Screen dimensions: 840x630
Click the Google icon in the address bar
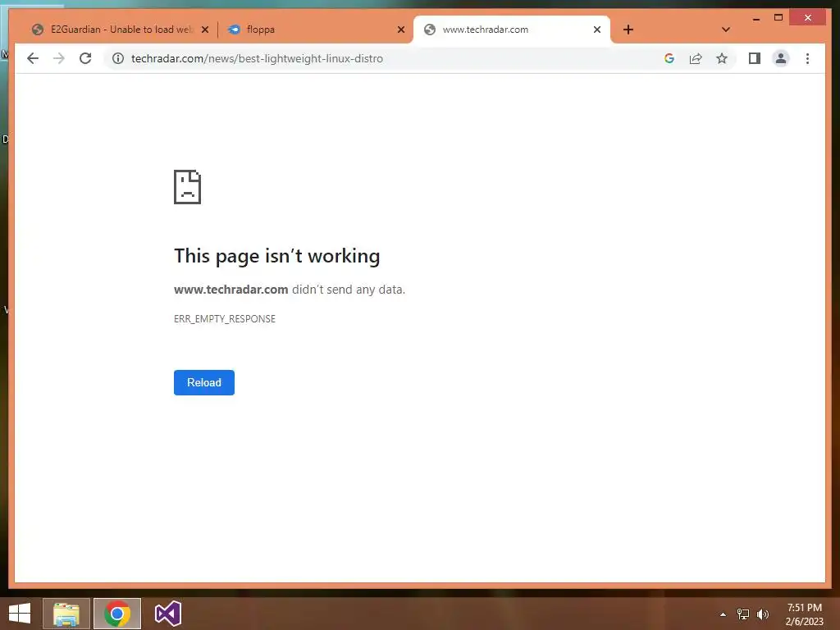(669, 58)
